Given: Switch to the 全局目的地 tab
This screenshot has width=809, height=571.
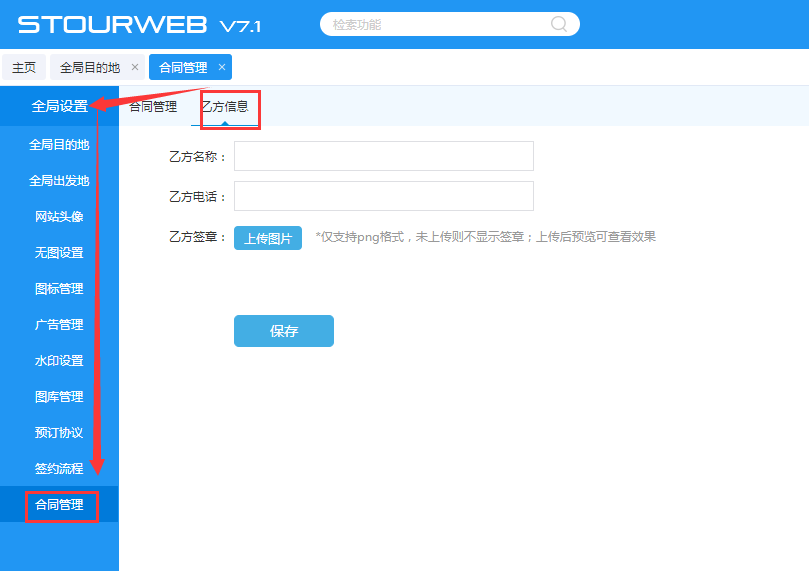Looking at the screenshot, I should pos(89,67).
